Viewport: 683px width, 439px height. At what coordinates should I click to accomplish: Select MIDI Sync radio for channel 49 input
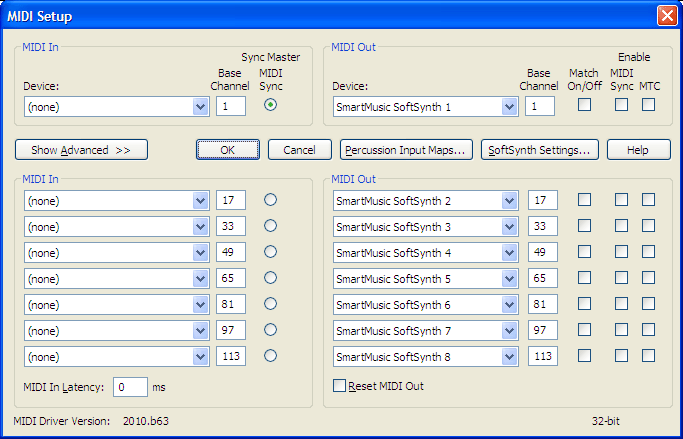pyautogui.click(x=270, y=252)
